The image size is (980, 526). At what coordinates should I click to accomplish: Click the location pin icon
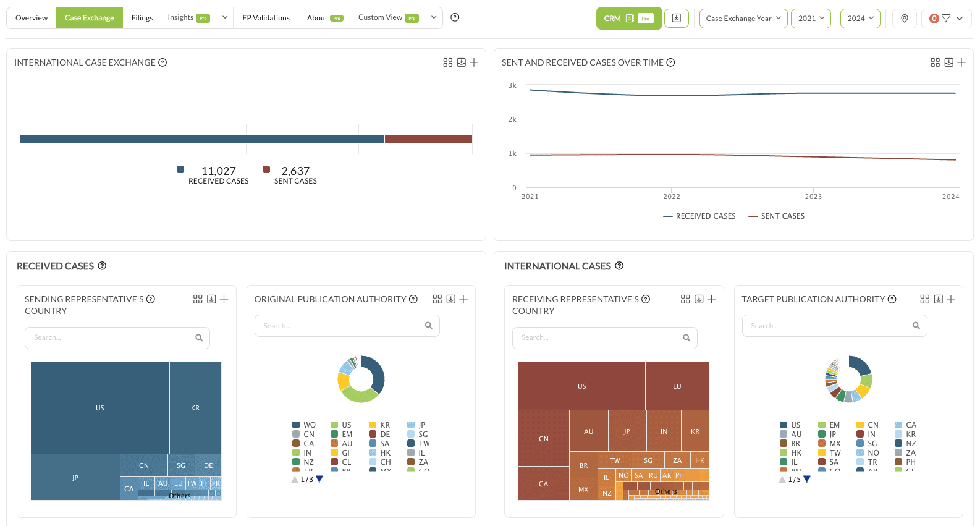905,19
